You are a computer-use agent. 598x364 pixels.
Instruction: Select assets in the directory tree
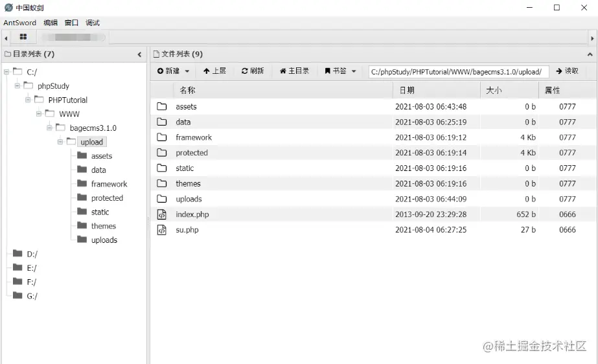102,156
